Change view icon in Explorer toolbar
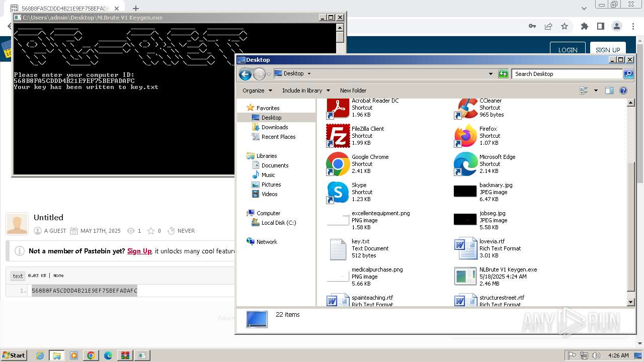The height and width of the screenshot is (362, 644). click(x=584, y=90)
